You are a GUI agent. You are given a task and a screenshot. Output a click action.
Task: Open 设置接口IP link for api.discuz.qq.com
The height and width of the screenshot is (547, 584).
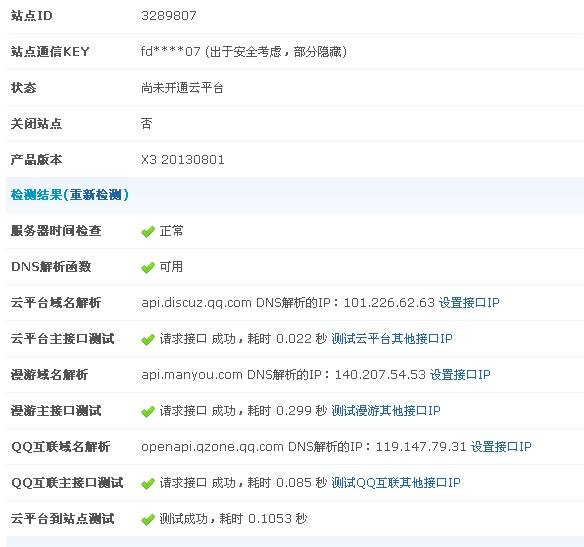coord(469,302)
